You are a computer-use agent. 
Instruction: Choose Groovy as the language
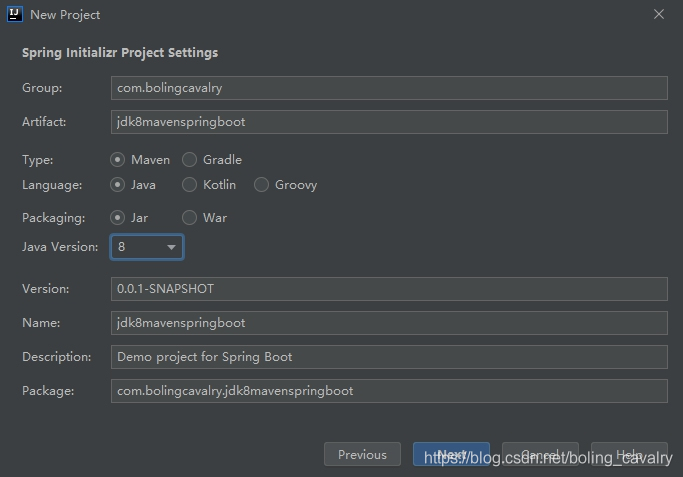point(261,185)
